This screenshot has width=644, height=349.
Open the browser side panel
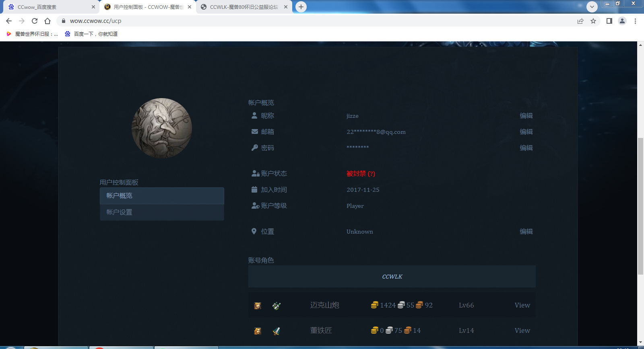[609, 21]
